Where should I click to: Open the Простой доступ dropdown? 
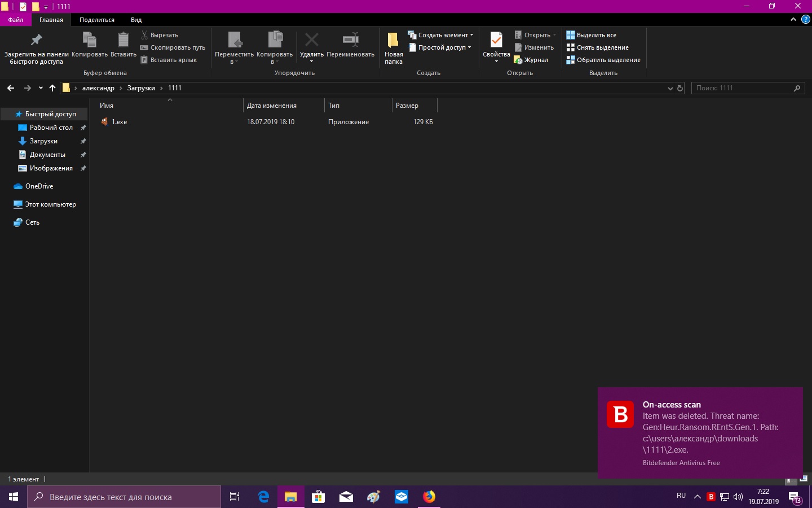coord(441,47)
